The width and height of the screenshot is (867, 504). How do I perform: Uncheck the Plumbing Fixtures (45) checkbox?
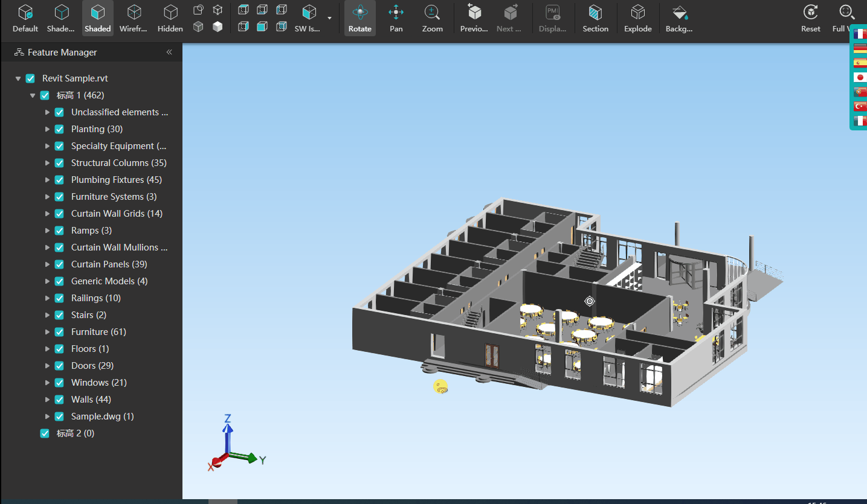pos(59,180)
